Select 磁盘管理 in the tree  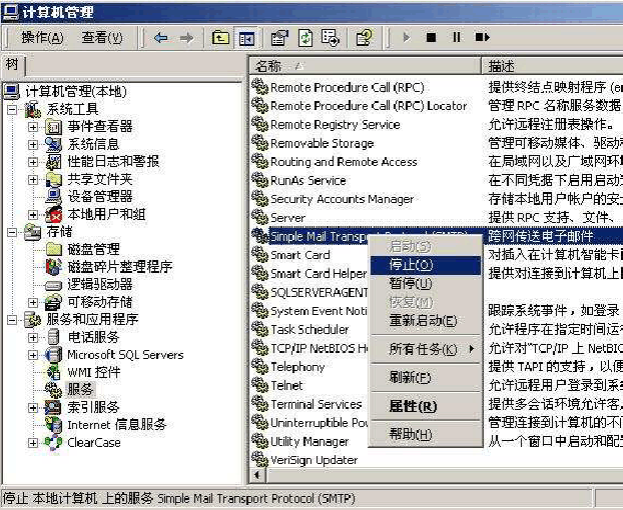coord(93,249)
